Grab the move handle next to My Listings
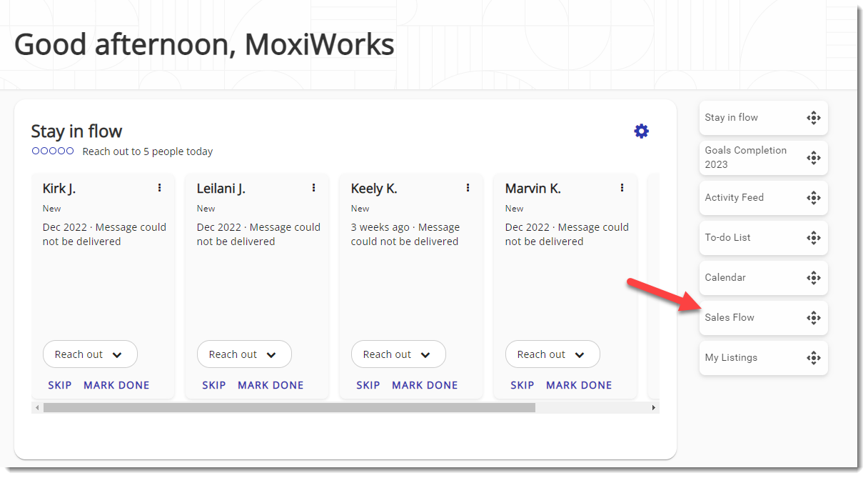The image size is (868, 478). (814, 357)
